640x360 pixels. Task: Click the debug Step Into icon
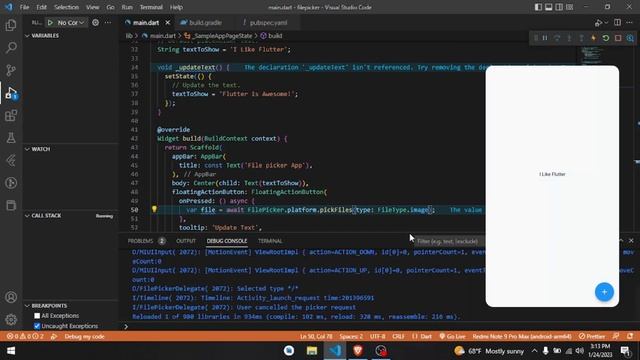[569, 38]
